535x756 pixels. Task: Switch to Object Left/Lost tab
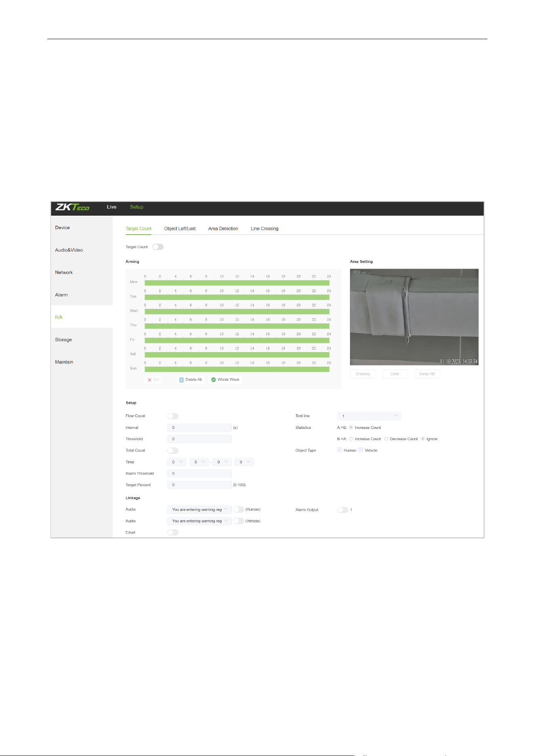point(180,229)
